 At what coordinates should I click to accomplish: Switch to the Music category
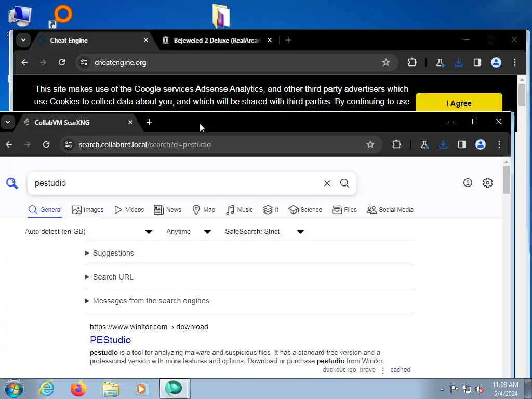coord(239,210)
